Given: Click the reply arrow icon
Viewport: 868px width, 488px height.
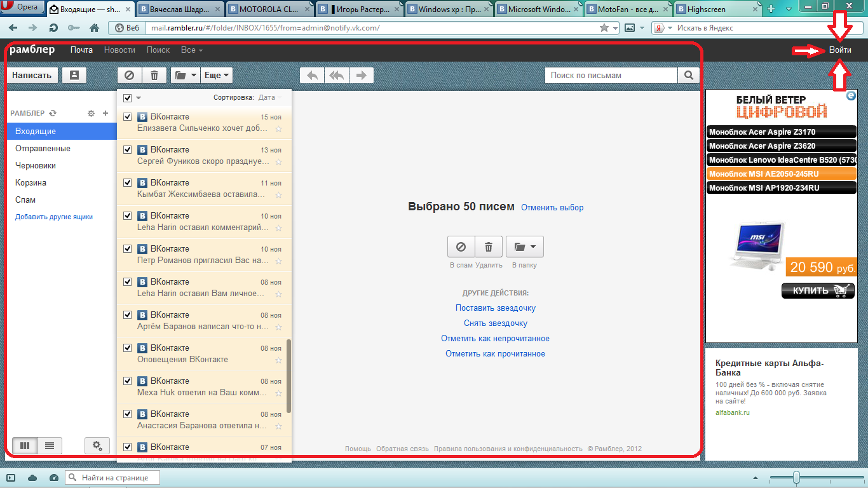Looking at the screenshot, I should (x=312, y=75).
